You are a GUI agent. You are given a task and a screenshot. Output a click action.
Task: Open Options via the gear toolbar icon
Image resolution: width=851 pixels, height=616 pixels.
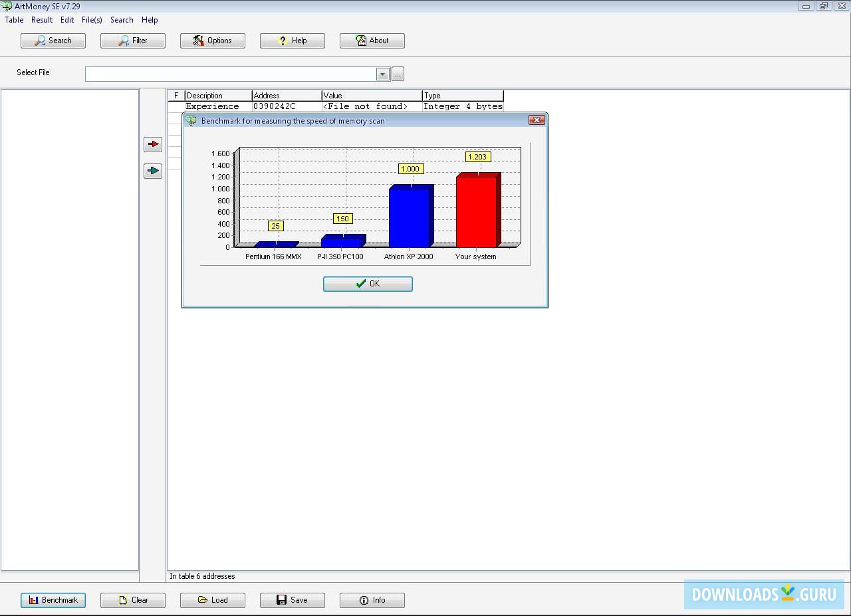pyautogui.click(x=197, y=41)
